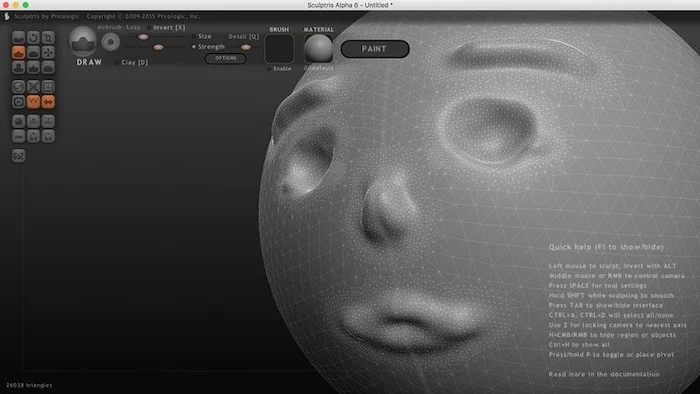Open the Options panel
Image resolution: width=700 pixels, height=394 pixels.
click(x=225, y=58)
